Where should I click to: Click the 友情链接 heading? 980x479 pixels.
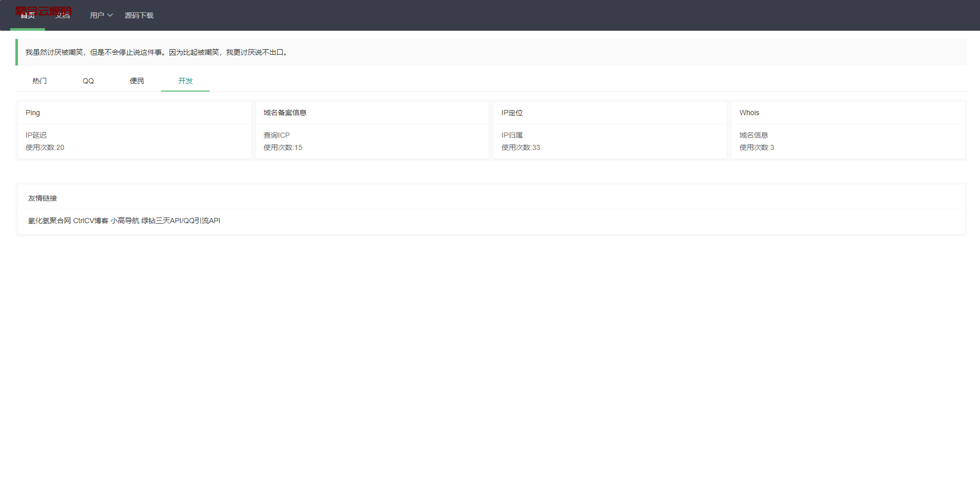[42, 198]
